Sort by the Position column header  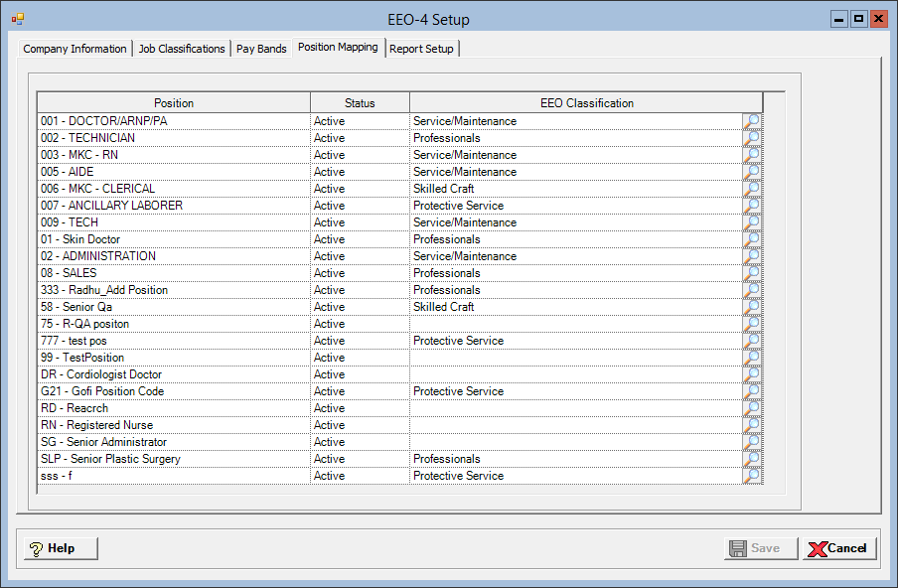pyautogui.click(x=174, y=103)
